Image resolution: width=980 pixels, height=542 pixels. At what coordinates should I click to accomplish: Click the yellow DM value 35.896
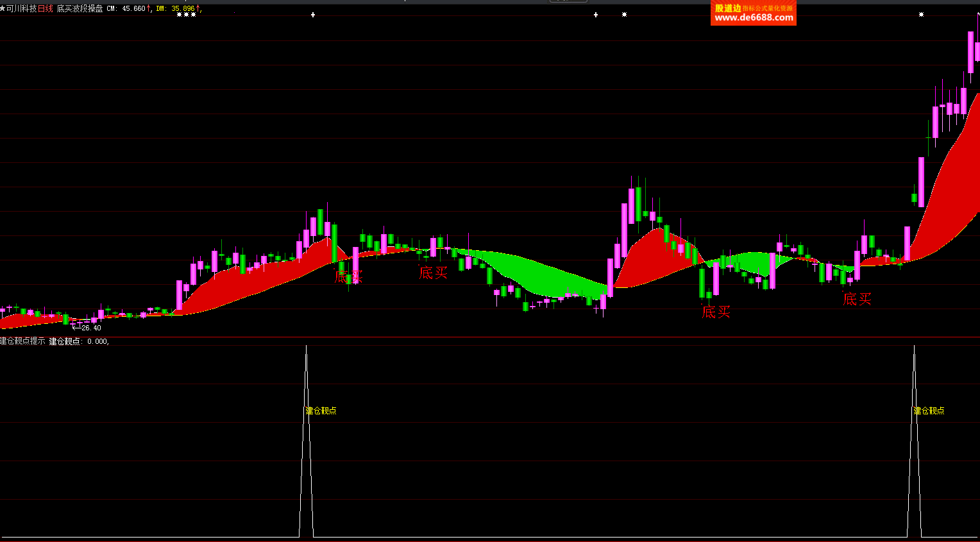click(x=182, y=8)
